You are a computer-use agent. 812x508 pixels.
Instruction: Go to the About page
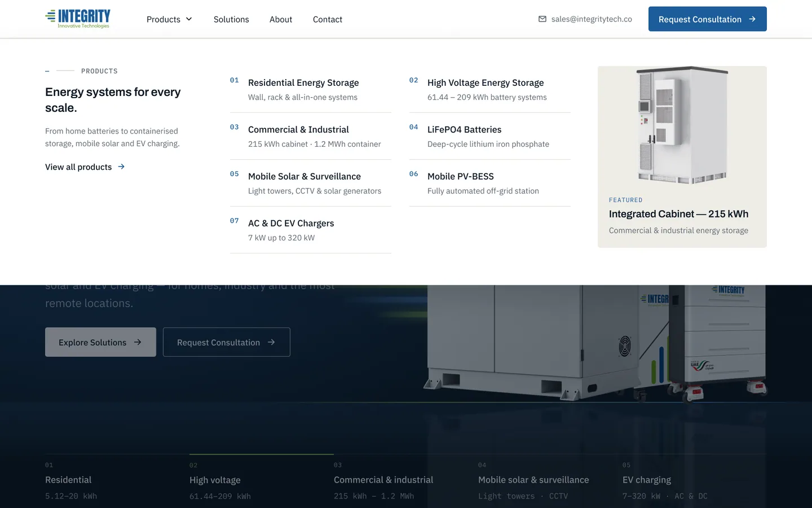281,19
